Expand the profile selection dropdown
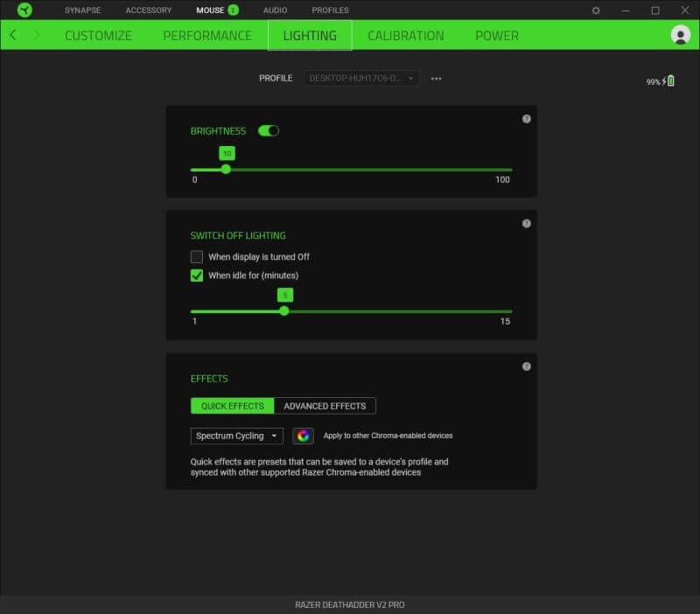Image resolution: width=700 pixels, height=614 pixels. (x=361, y=79)
